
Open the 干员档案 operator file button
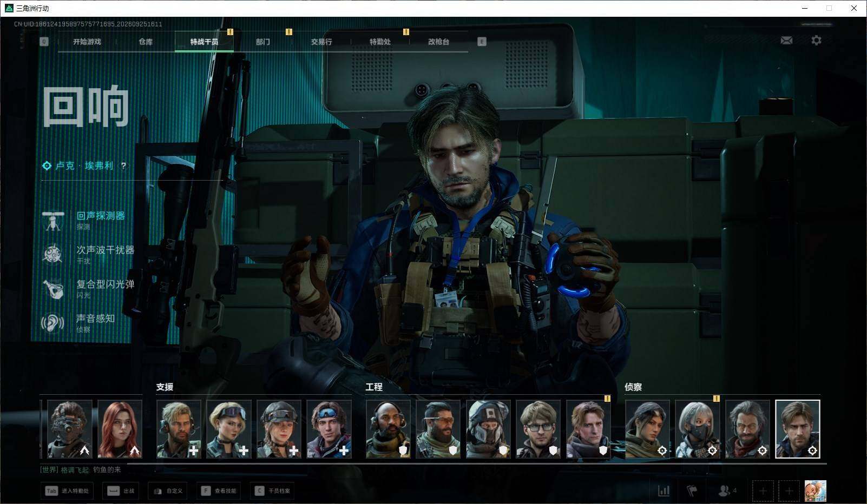coord(272,490)
